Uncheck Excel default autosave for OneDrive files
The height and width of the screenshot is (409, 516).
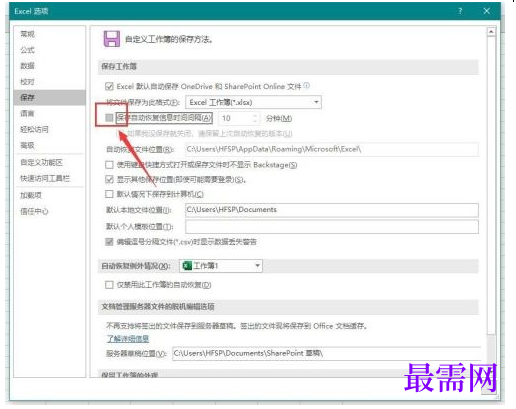tap(109, 87)
